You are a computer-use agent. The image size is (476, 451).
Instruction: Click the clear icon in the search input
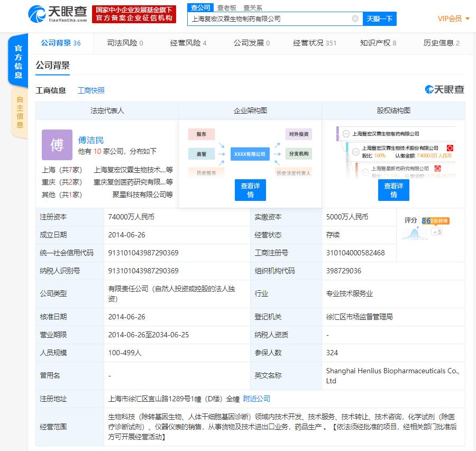point(354,17)
